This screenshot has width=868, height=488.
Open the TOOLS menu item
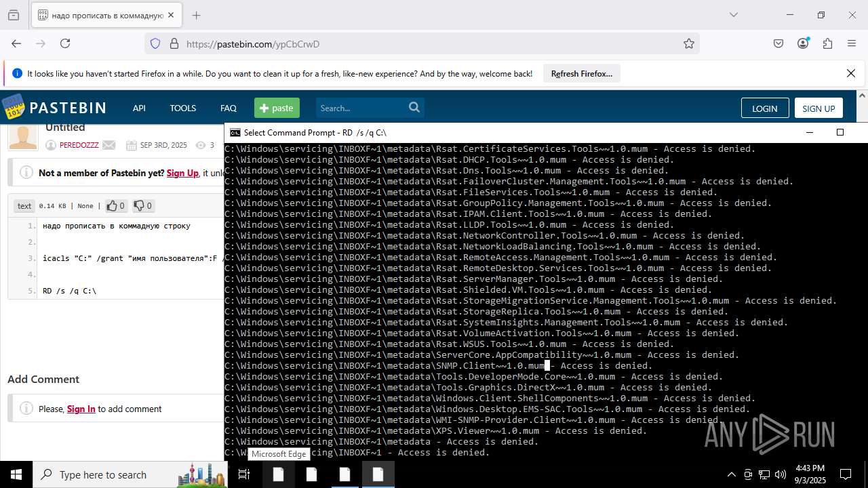(182, 108)
